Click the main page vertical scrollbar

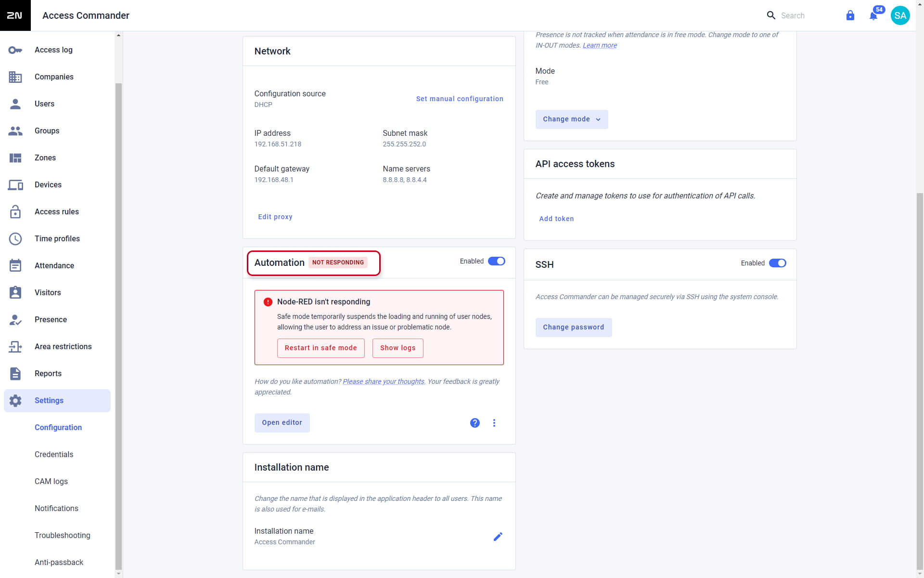[x=920, y=381]
